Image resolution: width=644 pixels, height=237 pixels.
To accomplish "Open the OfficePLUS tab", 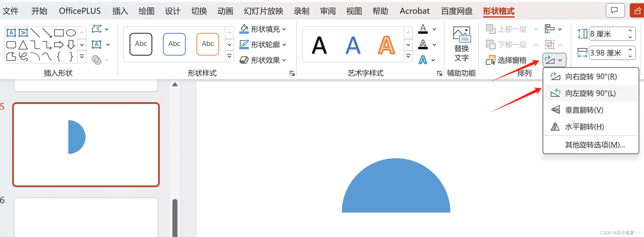I will pos(80,11).
